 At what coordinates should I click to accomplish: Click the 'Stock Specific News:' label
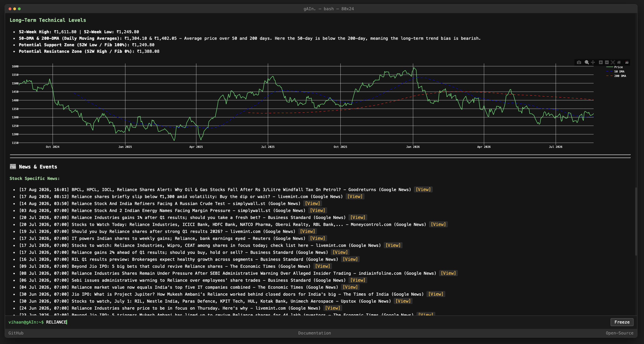pos(35,179)
